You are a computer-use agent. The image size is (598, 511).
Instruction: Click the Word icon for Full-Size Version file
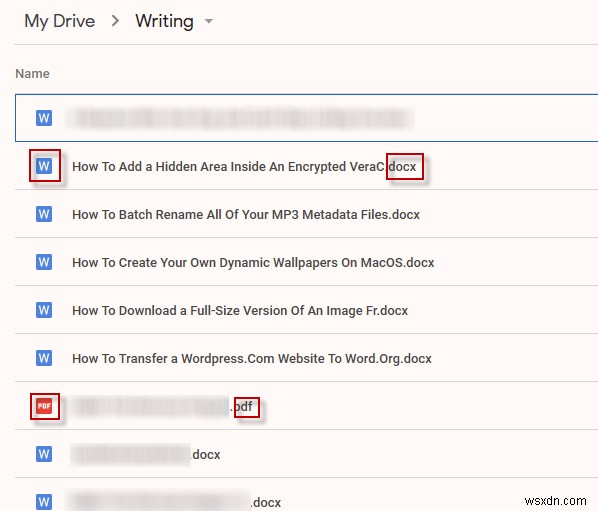coord(44,310)
